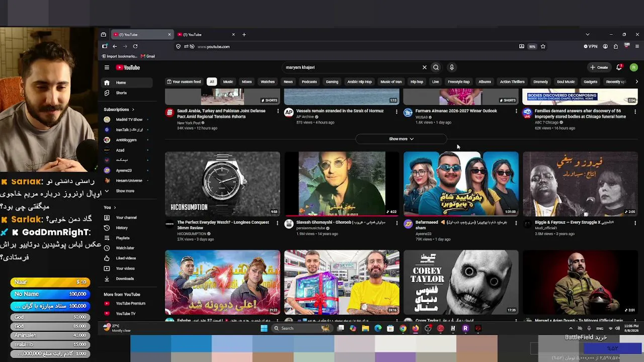Open Chrome from the taskbar

click(403, 328)
